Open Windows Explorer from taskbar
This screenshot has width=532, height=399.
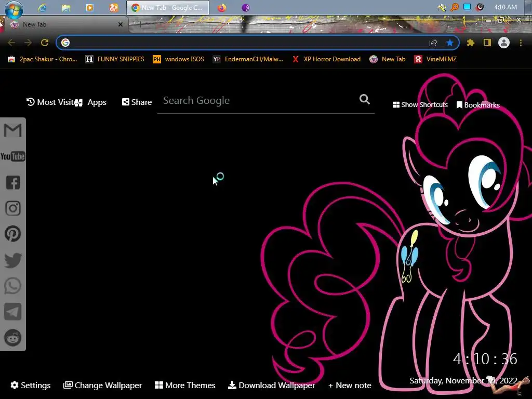point(66,7)
